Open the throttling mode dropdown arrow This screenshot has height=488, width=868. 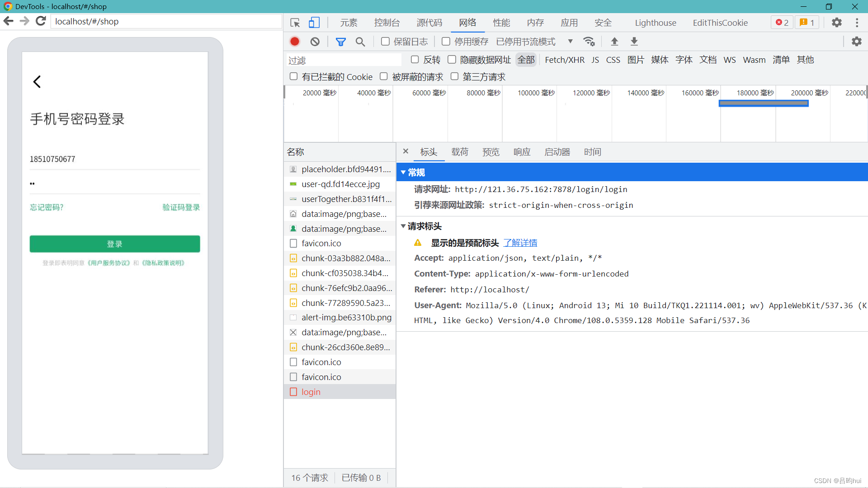[571, 42]
